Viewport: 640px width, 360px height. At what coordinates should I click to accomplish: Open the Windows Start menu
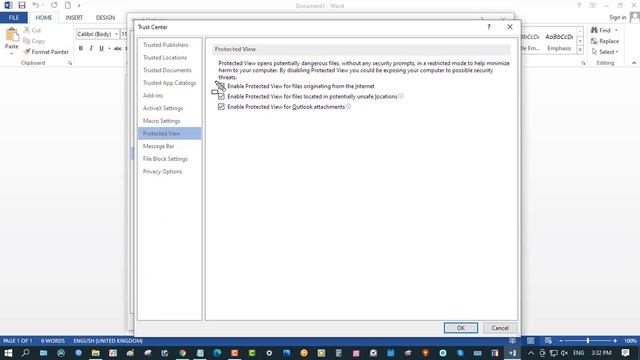[8, 353]
